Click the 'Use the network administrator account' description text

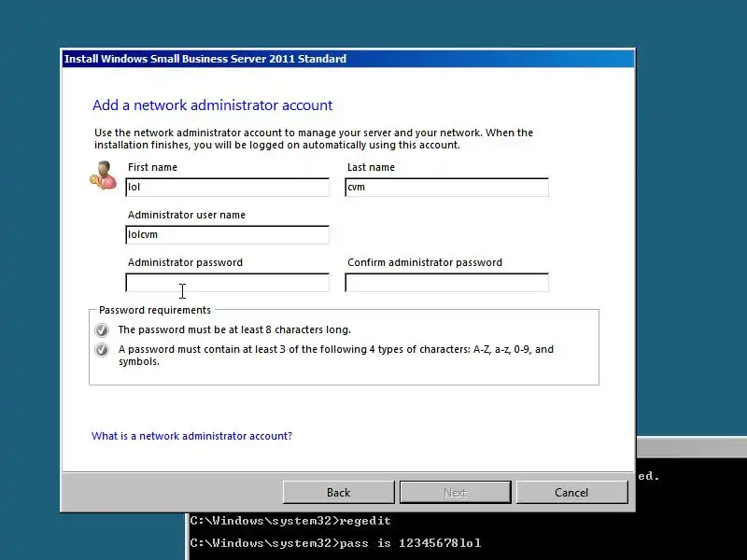(x=314, y=138)
